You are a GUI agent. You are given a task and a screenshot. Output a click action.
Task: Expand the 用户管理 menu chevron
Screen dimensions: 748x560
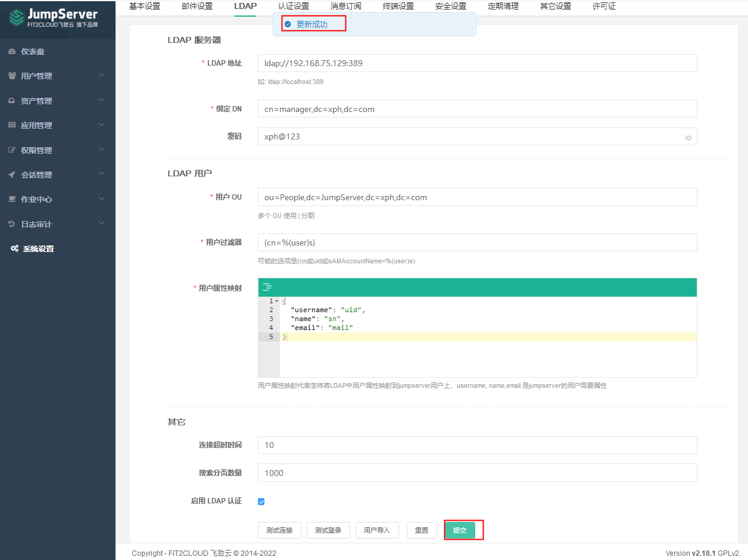tap(101, 76)
